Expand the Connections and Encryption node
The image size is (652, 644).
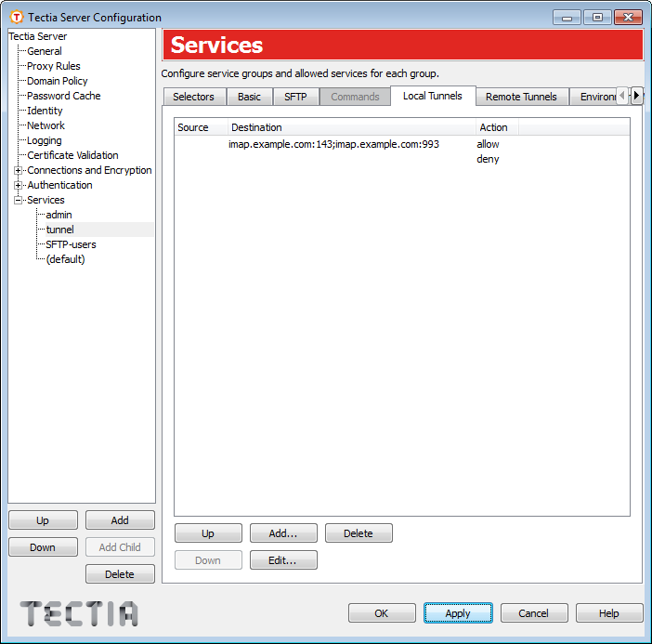18,170
